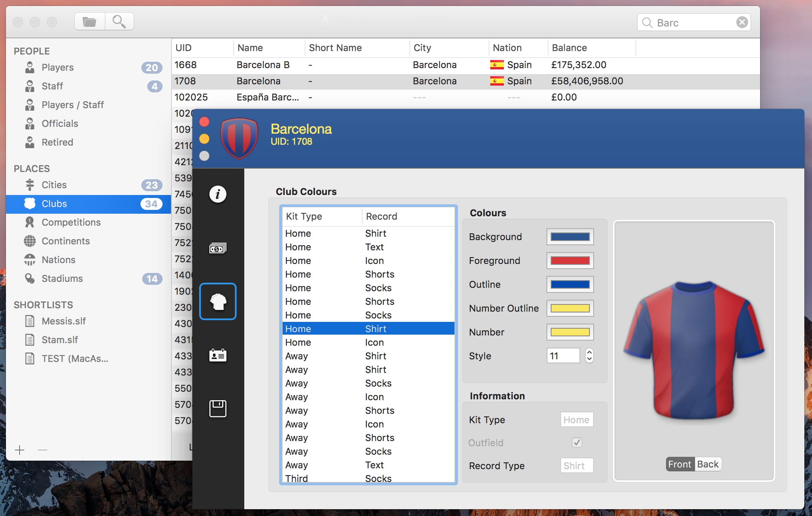Select the España Barc... row in the club list
Image resolution: width=812 pixels, height=516 pixels.
(x=466, y=97)
